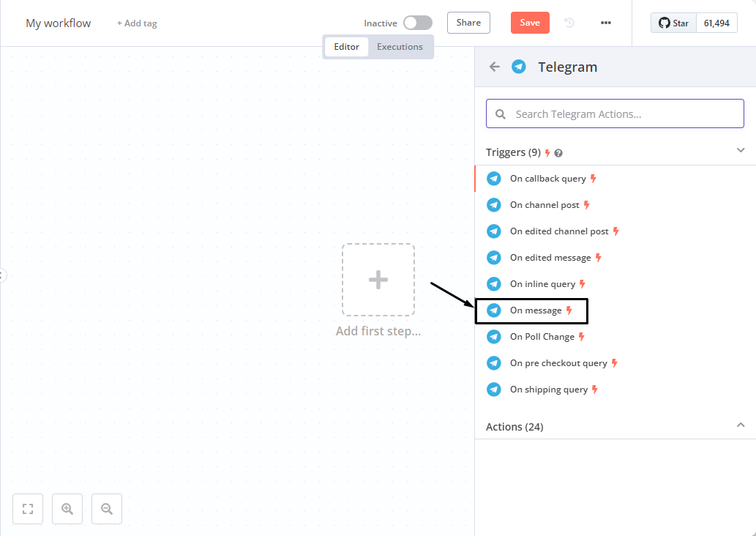Image resolution: width=756 pixels, height=536 pixels.
Task: Select the On message trigger
Action: click(x=536, y=310)
